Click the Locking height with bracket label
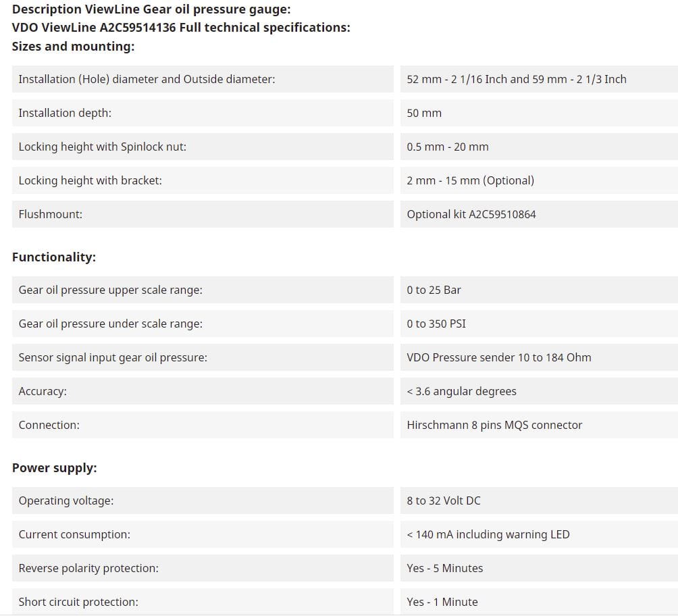The height and width of the screenshot is (616, 678). [90, 180]
